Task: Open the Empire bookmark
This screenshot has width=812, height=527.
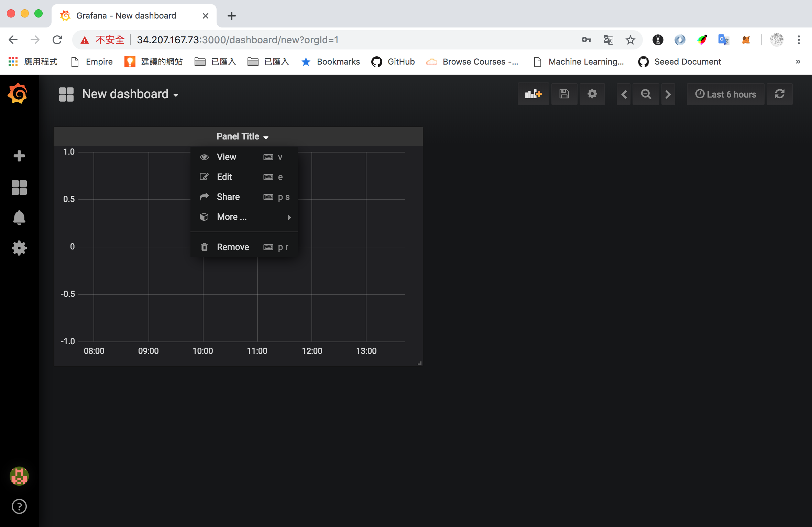Action: click(92, 62)
